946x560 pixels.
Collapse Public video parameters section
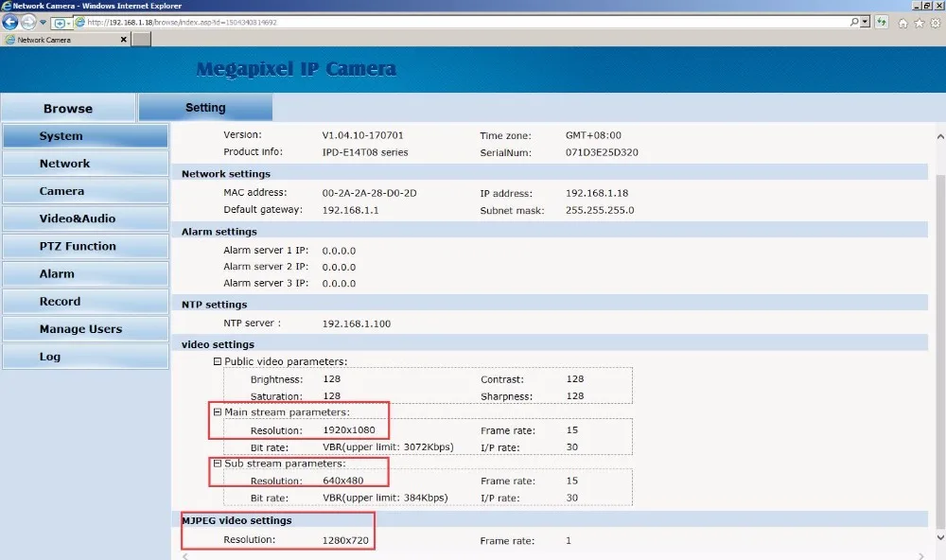pyautogui.click(x=218, y=361)
